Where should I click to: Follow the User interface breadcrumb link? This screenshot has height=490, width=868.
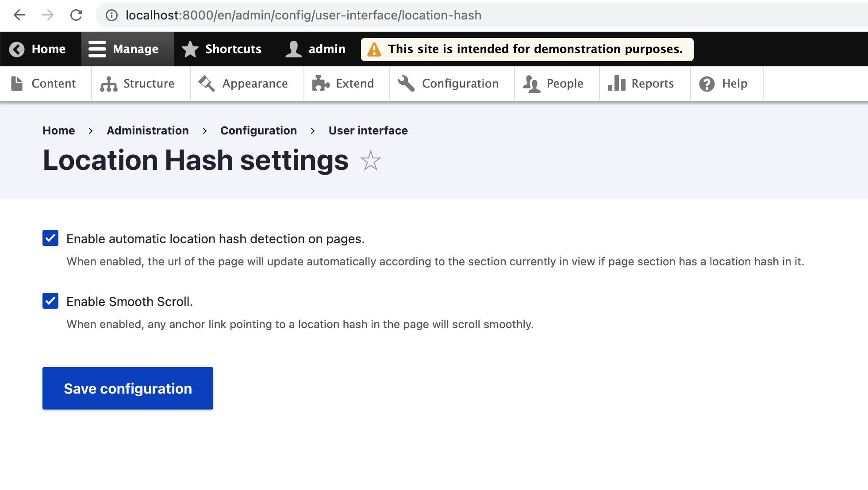pos(368,130)
